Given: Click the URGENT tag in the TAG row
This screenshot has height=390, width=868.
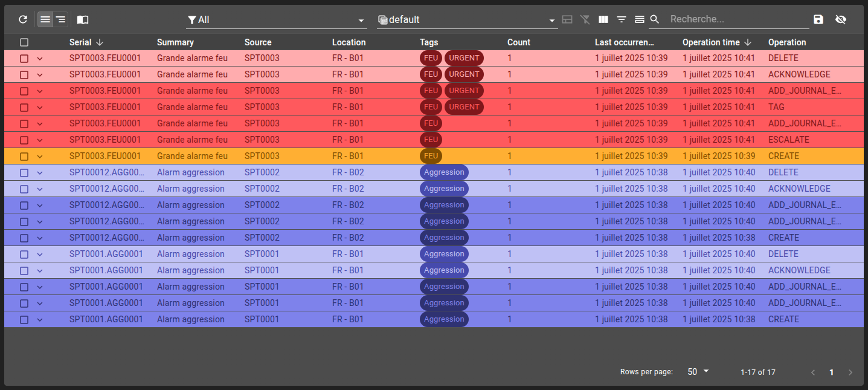Looking at the screenshot, I should click(x=464, y=107).
